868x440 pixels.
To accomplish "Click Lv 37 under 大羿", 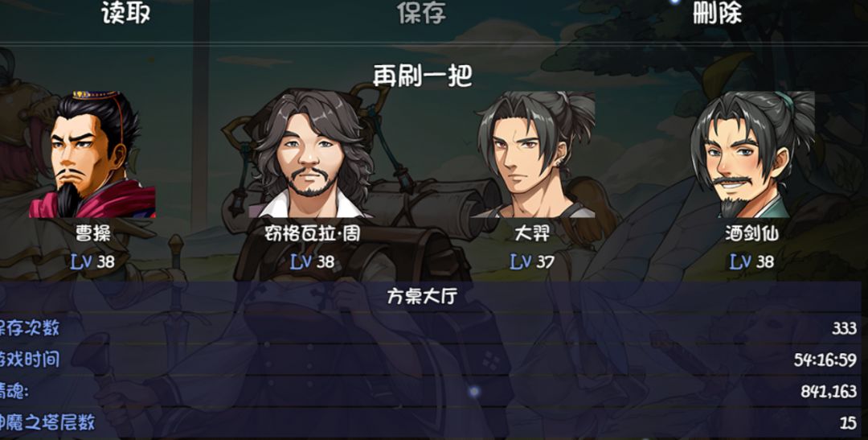I will pos(531,261).
